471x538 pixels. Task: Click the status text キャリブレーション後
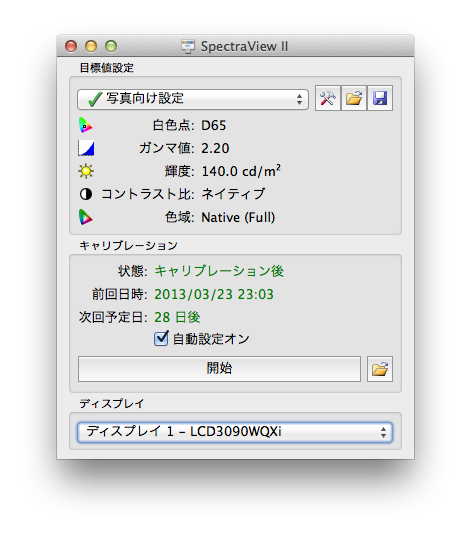219,271
